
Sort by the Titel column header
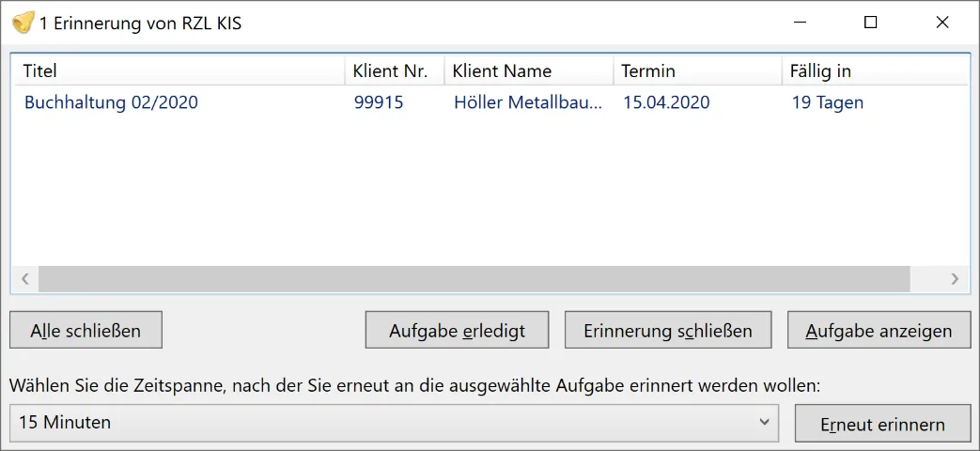pyautogui.click(x=180, y=71)
